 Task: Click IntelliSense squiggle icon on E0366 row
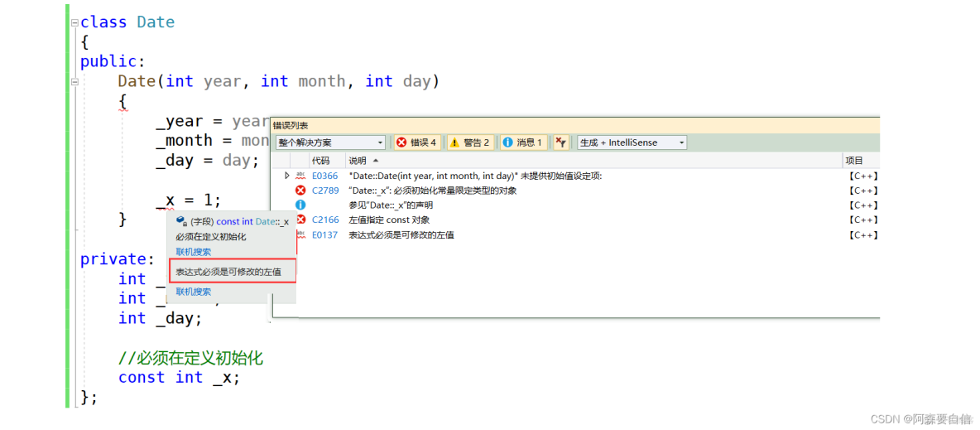click(300, 176)
